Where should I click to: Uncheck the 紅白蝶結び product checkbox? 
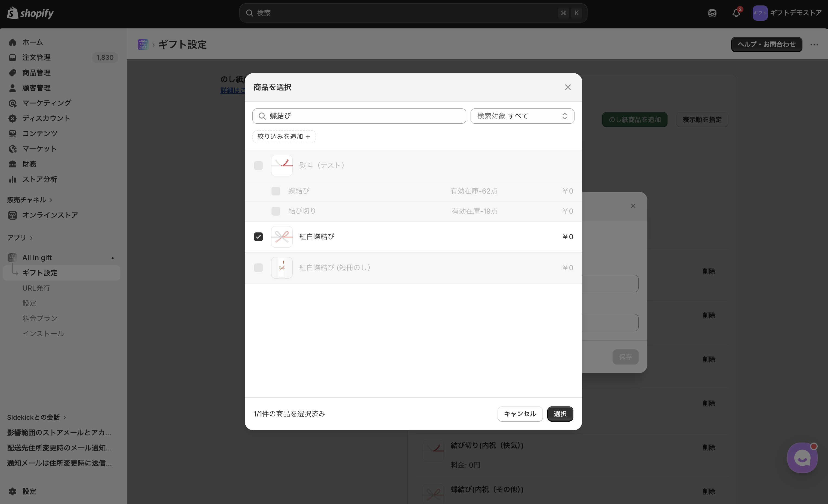(258, 237)
